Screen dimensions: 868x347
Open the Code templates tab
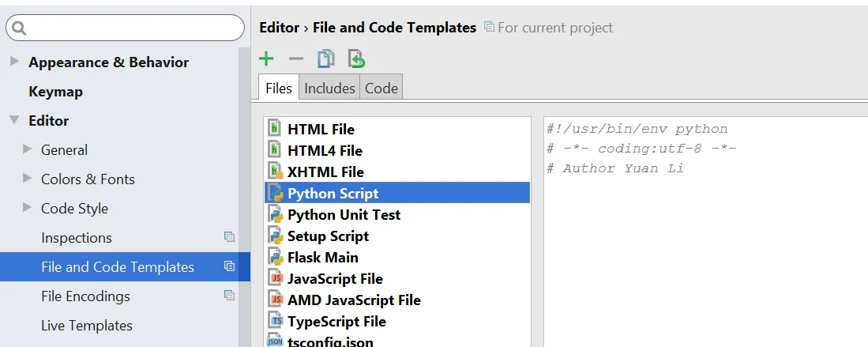(x=381, y=89)
